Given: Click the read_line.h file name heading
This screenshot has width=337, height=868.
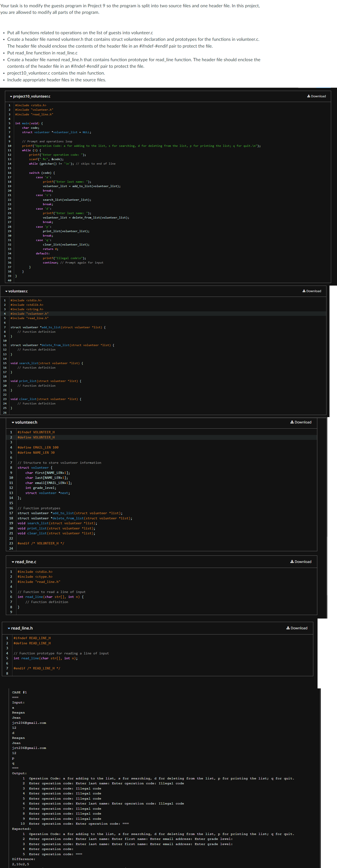Looking at the screenshot, I should pyautogui.click(x=22, y=628).
